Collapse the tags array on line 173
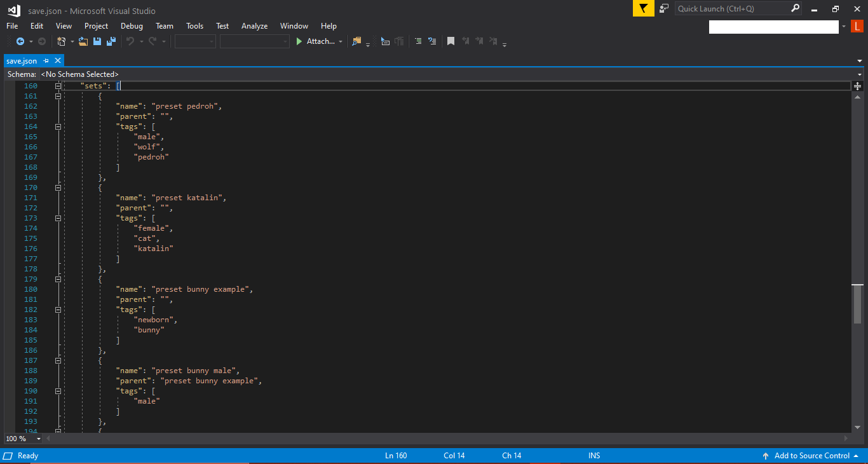Image resolution: width=868 pixels, height=464 pixels. click(x=58, y=218)
